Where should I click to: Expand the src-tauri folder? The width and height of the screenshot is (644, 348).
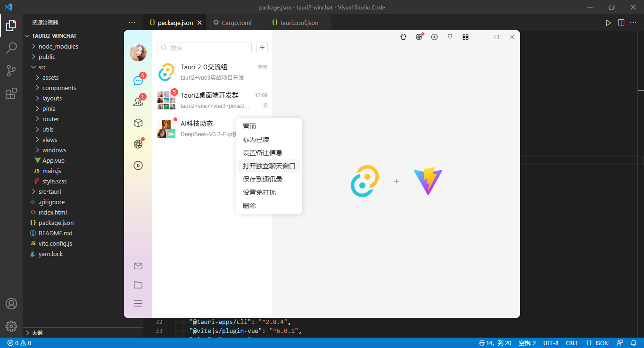tap(83, 191)
